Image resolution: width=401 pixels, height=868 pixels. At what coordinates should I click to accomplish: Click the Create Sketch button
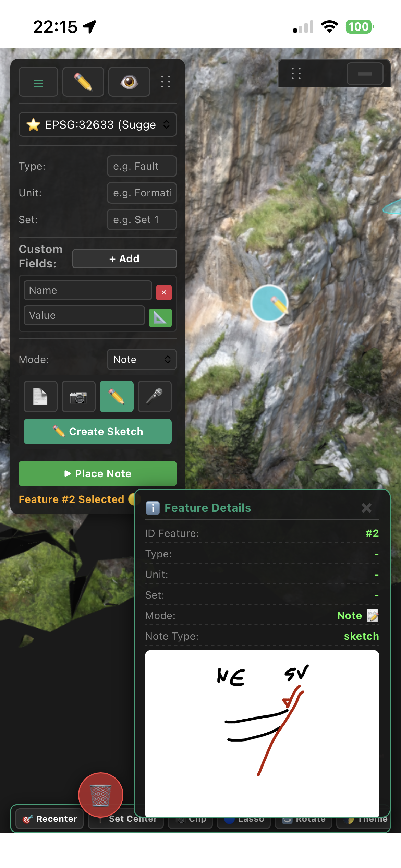coord(98,431)
